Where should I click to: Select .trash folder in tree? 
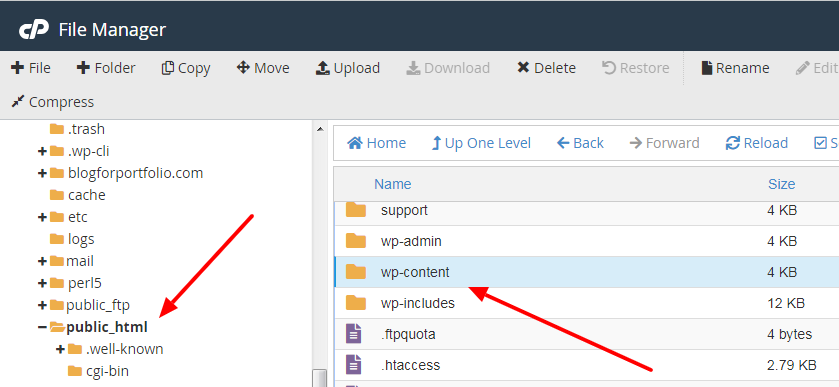tap(86, 129)
